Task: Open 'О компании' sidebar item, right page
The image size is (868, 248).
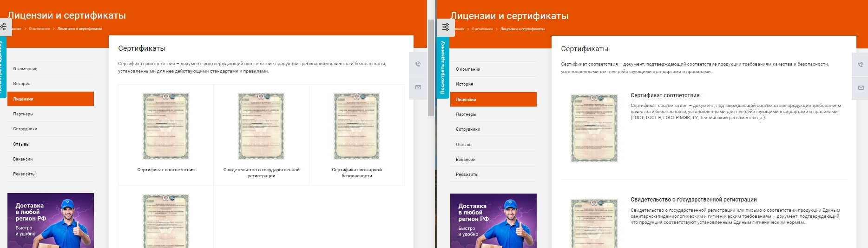Action: [x=493, y=69]
